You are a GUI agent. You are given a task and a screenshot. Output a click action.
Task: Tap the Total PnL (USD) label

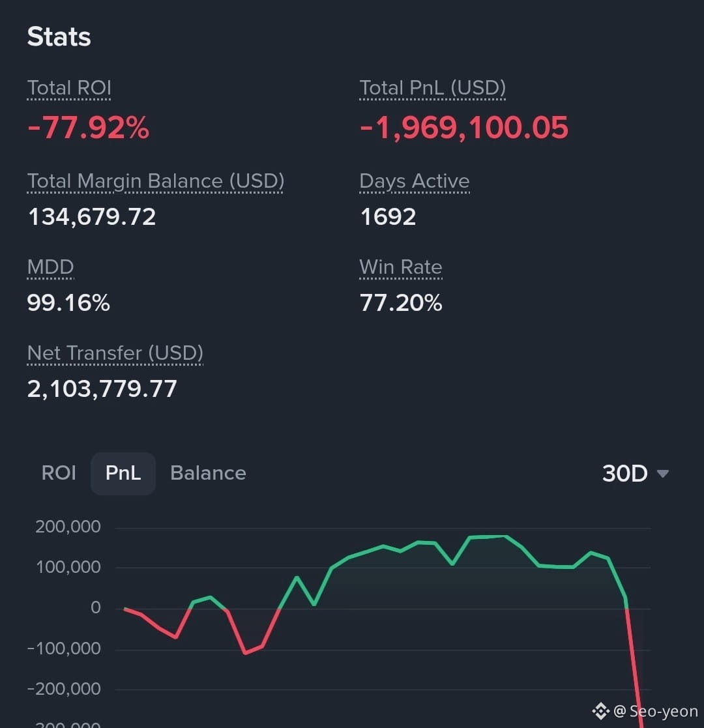pyautogui.click(x=432, y=88)
